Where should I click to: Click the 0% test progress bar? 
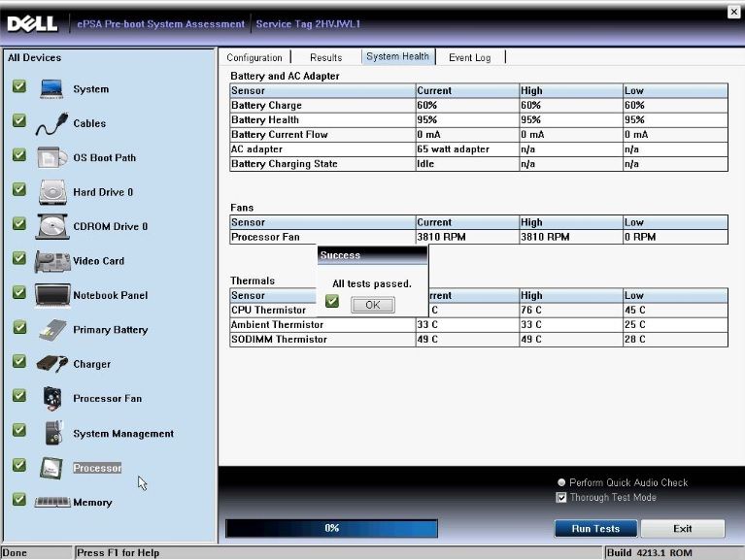pyautogui.click(x=331, y=528)
